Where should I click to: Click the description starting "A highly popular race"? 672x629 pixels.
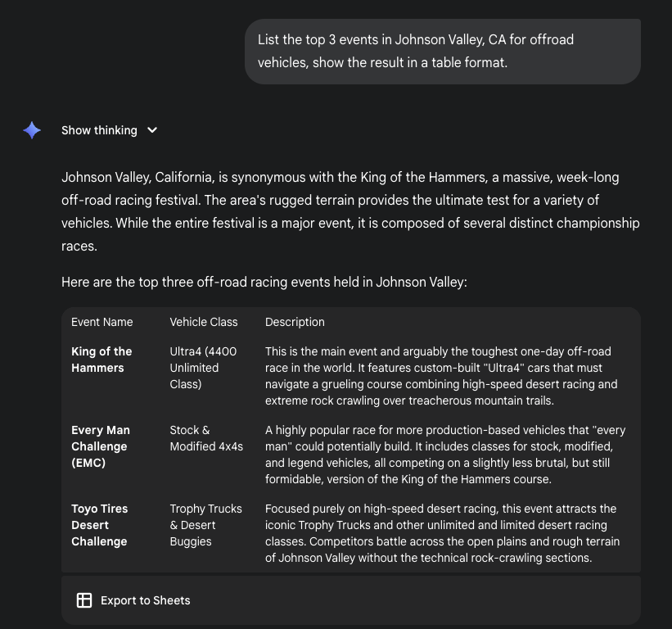[x=441, y=455]
